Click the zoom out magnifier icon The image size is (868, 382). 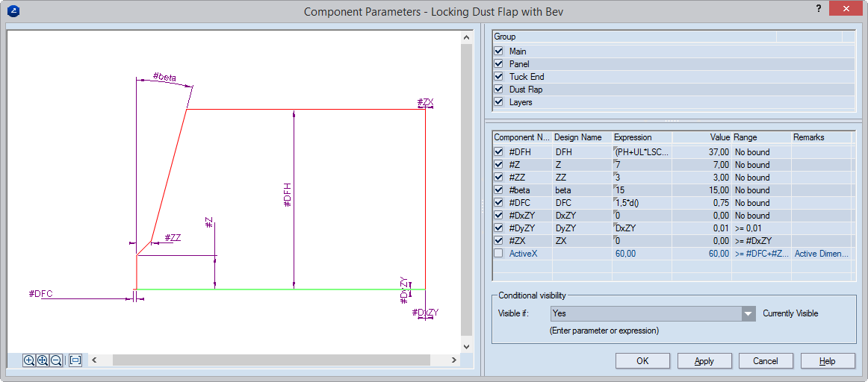56,360
